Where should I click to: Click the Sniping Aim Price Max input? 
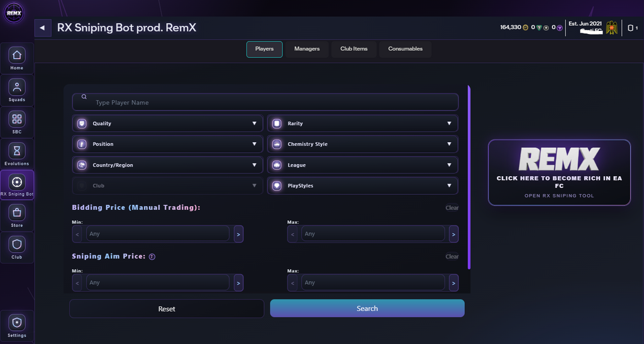[373, 283]
